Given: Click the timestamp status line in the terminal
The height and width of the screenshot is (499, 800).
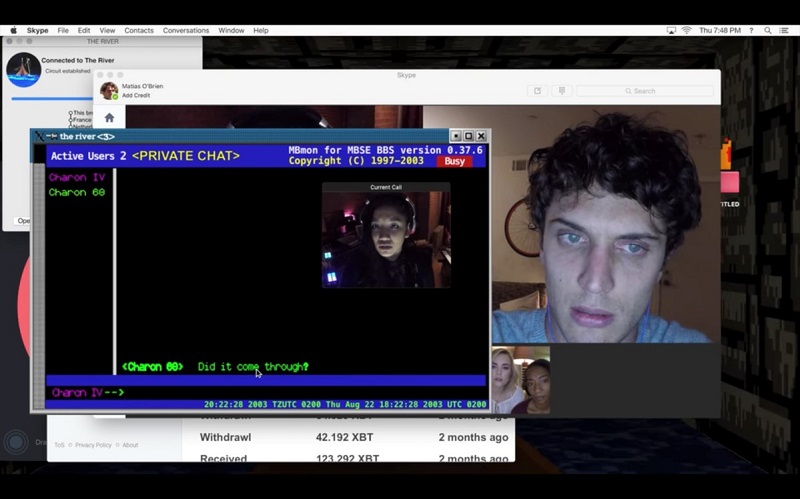Looking at the screenshot, I should tap(345, 404).
